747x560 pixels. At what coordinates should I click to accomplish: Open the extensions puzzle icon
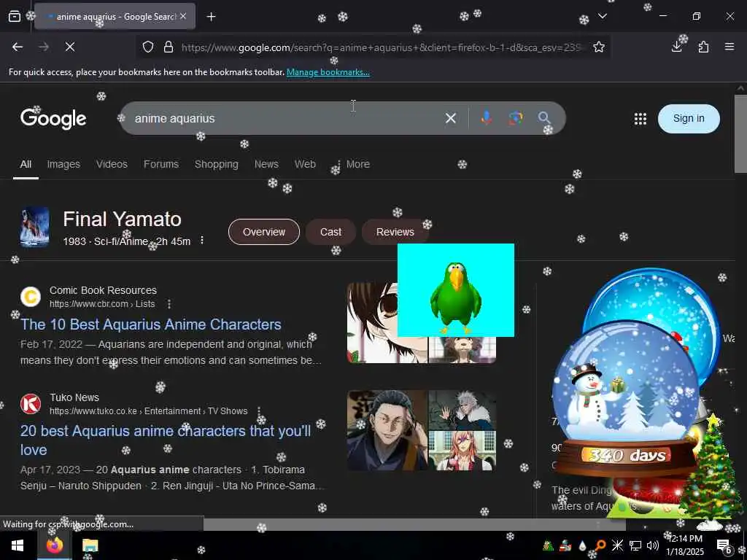click(x=703, y=47)
